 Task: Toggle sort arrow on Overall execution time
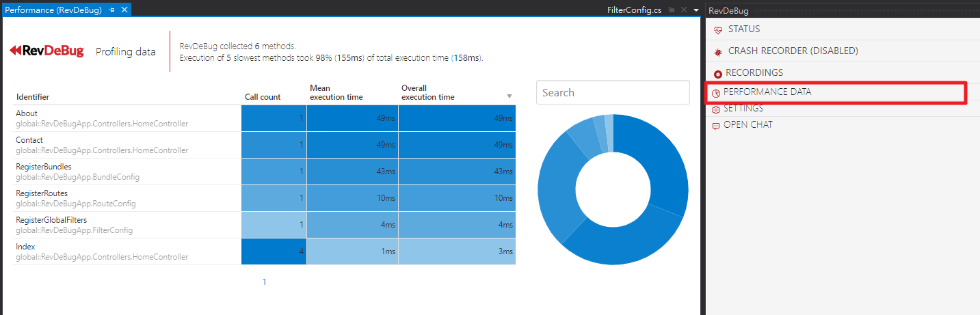point(509,96)
